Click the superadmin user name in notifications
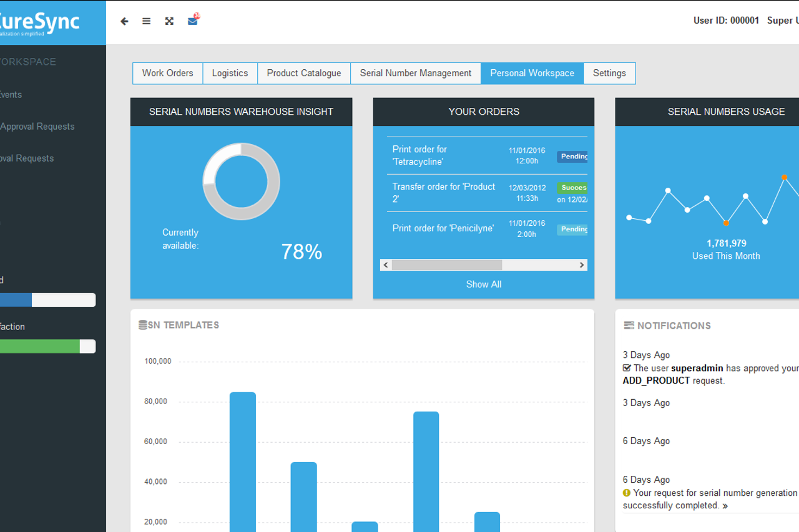The image size is (799, 532). 697,368
